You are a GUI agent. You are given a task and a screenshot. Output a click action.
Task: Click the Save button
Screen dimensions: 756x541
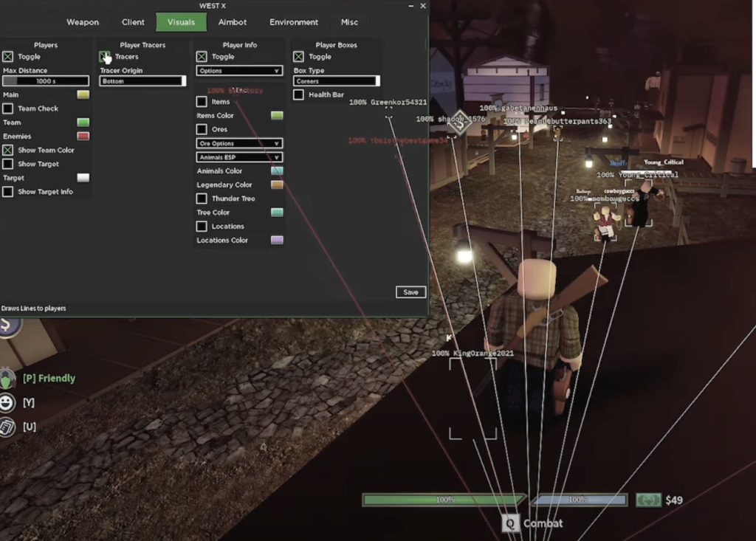(x=410, y=292)
